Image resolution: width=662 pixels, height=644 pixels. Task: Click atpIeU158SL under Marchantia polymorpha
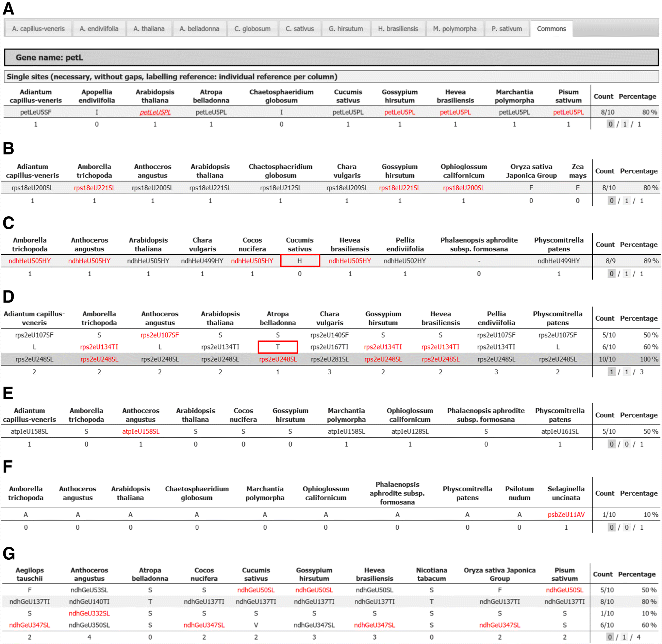346,431
